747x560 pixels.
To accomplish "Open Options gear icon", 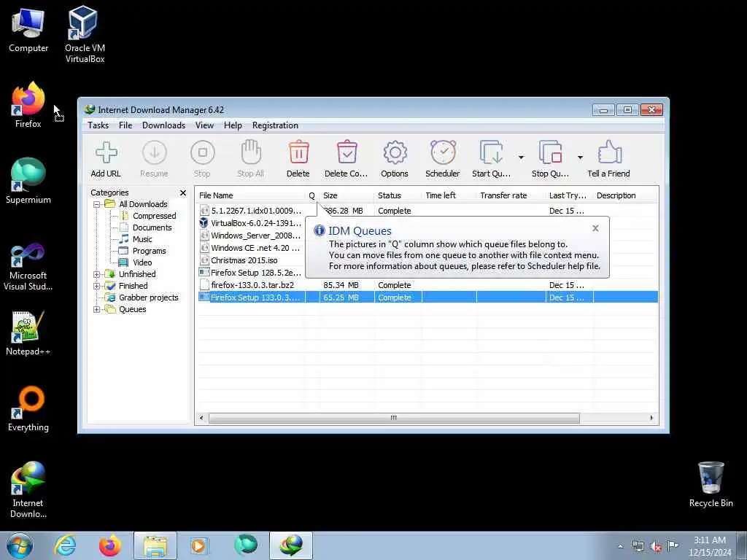I will [x=395, y=153].
